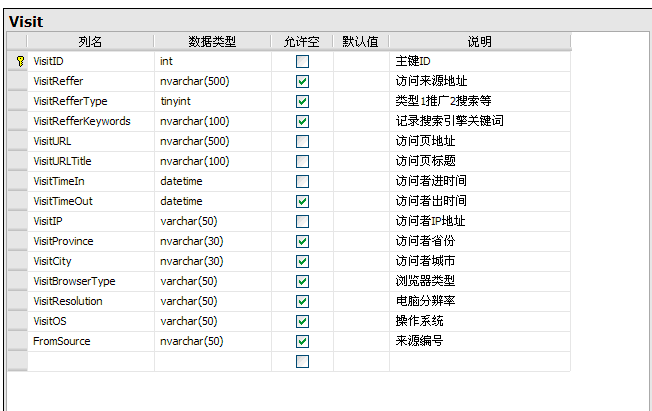Click the description 访问来源地址

coord(431,81)
